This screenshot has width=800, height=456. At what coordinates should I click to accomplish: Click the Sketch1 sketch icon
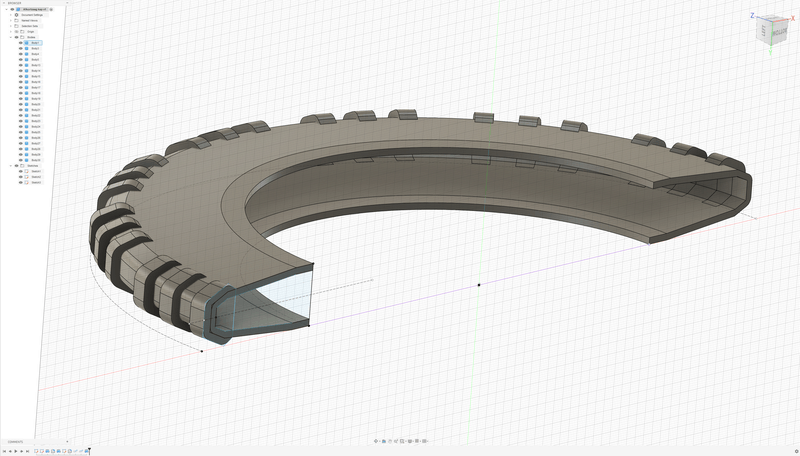point(27,171)
